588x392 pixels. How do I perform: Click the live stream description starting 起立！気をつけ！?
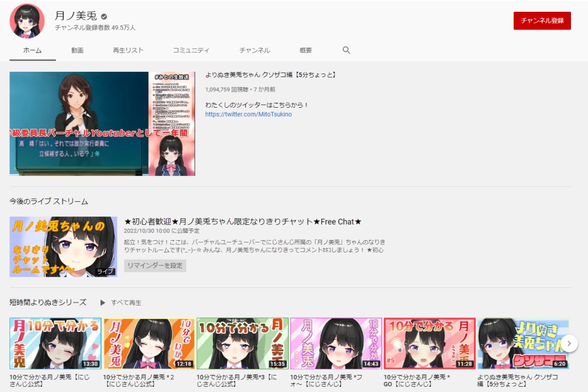point(255,246)
